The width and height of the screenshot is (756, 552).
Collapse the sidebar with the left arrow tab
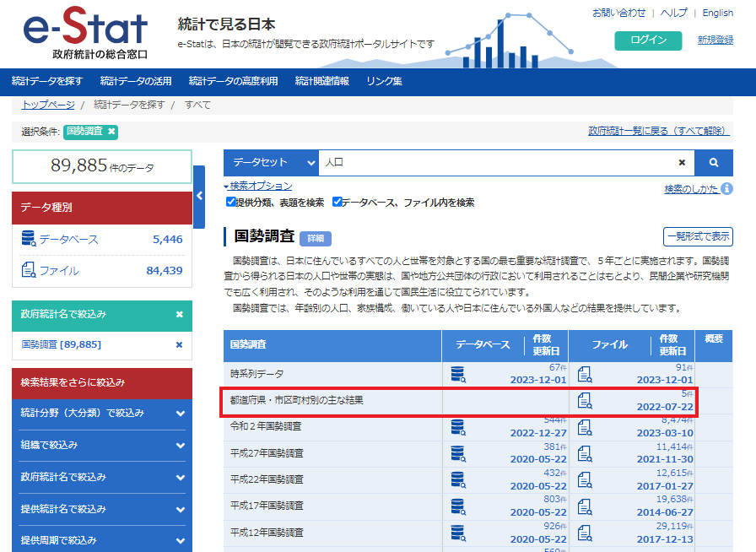[199, 197]
